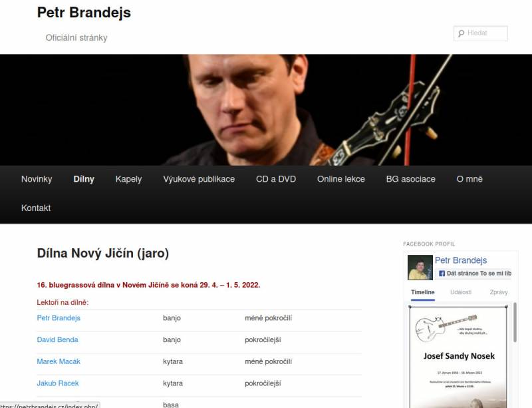
Task: Open the Kontakt page
Action: coord(36,208)
